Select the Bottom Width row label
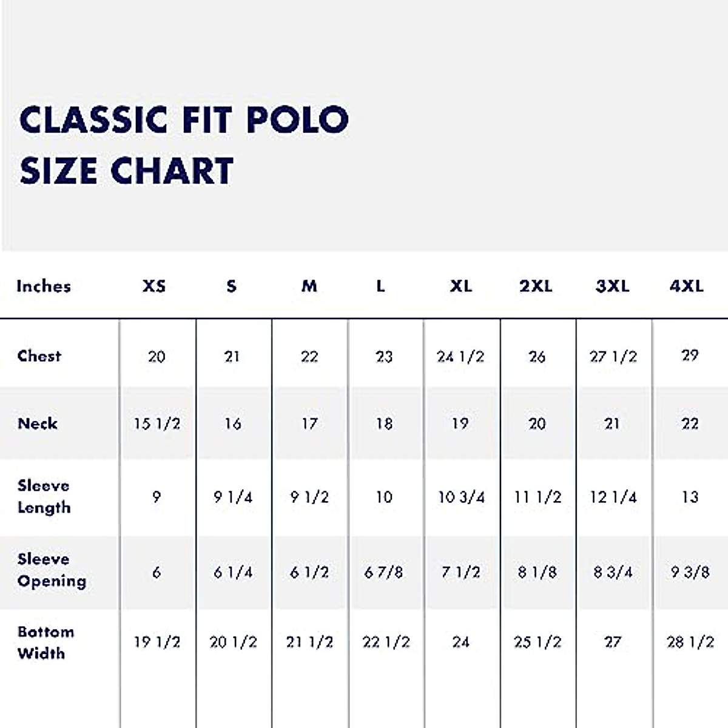 [x=45, y=642]
